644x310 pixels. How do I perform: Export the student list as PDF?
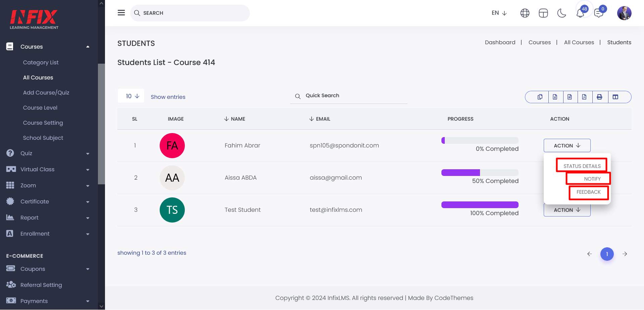[x=584, y=97]
